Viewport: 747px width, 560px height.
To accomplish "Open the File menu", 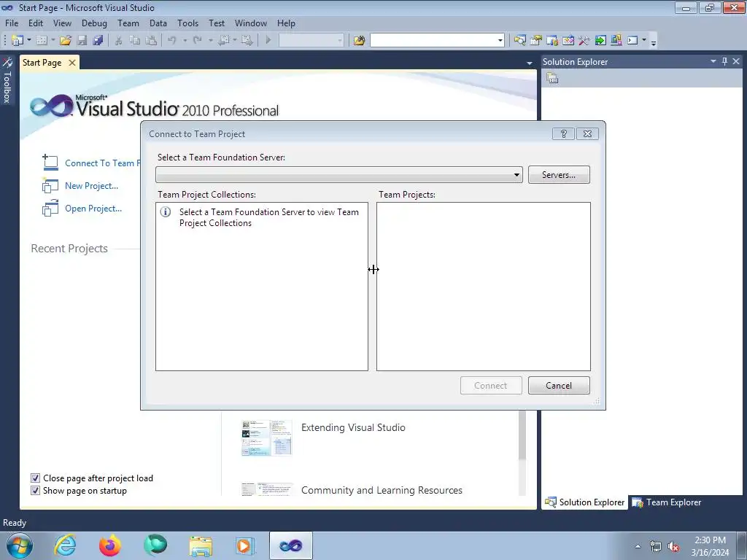I will coord(12,23).
